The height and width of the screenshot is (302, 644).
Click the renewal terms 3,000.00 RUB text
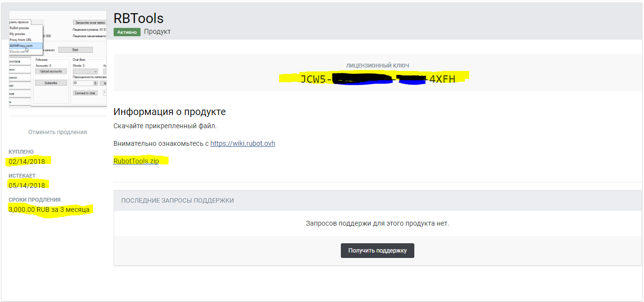coord(49,209)
